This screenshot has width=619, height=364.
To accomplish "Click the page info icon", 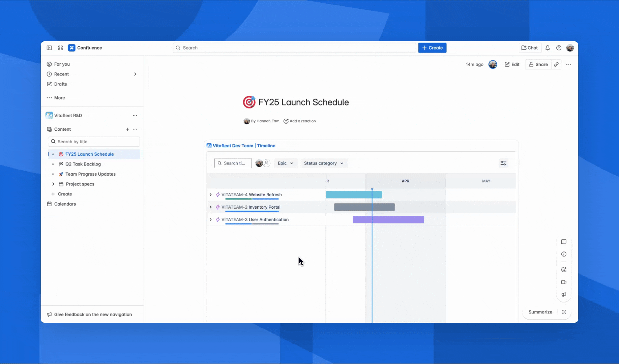I will click(x=564, y=254).
